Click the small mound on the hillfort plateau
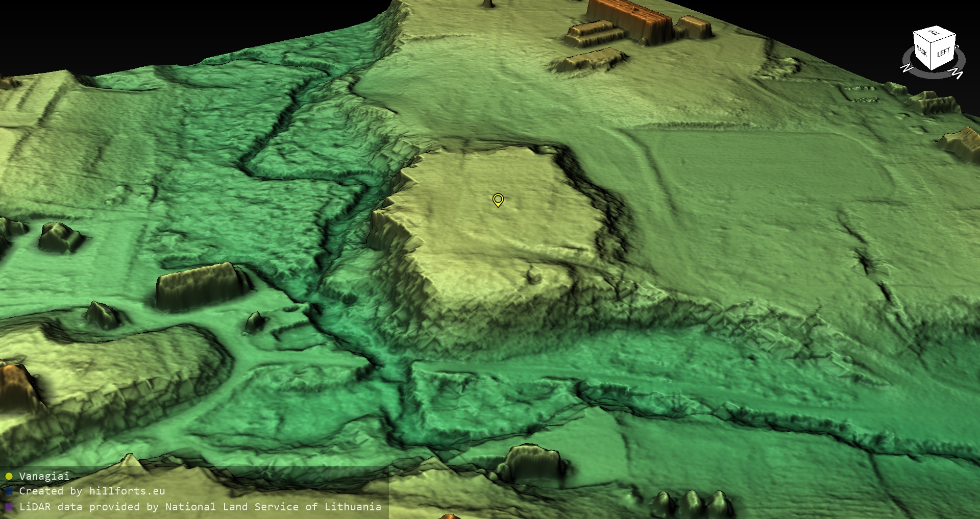The width and height of the screenshot is (980, 519). (533, 276)
